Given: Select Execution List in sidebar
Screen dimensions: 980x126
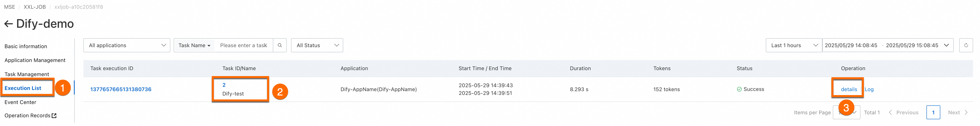Looking at the screenshot, I should (23, 88).
